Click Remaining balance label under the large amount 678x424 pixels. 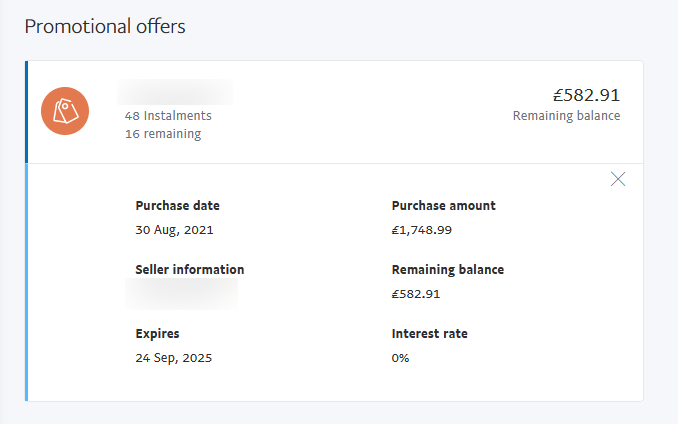pos(566,116)
